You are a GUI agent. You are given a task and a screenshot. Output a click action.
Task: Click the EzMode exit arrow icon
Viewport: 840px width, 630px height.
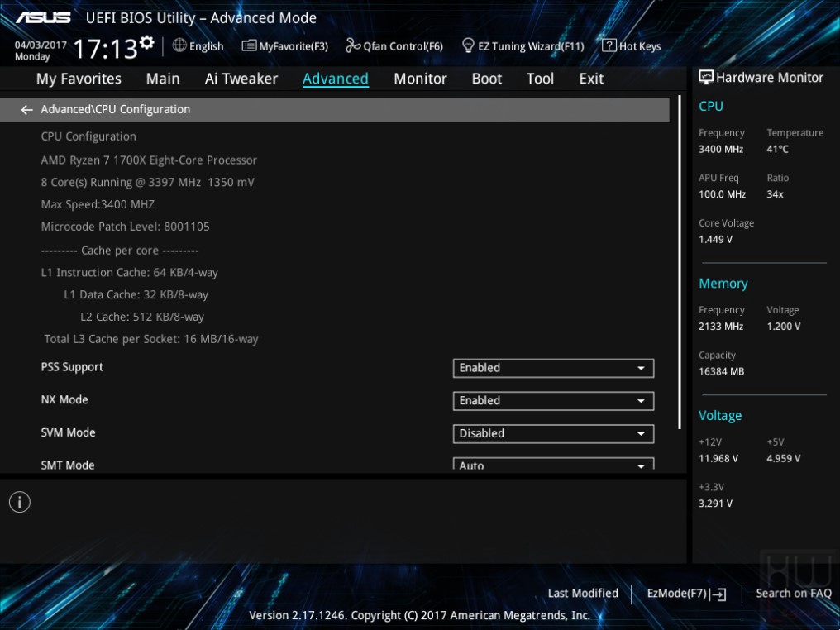click(718, 594)
